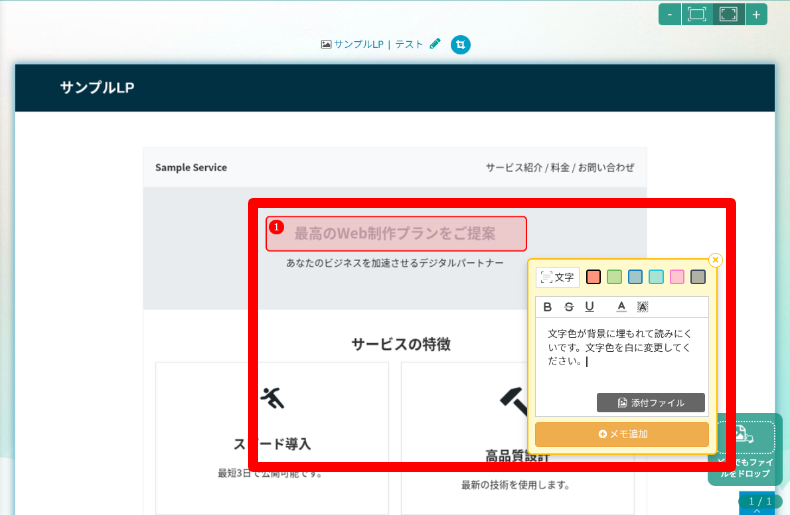The width and height of the screenshot is (790, 515).
Task: Click the pencil edit icon beside テスト
Action: [435, 44]
